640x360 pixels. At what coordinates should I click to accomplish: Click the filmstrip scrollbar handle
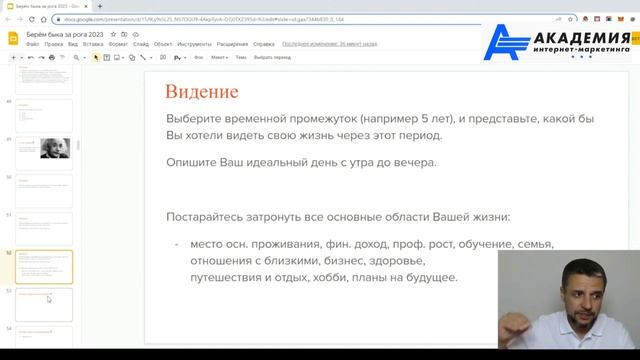78,145
